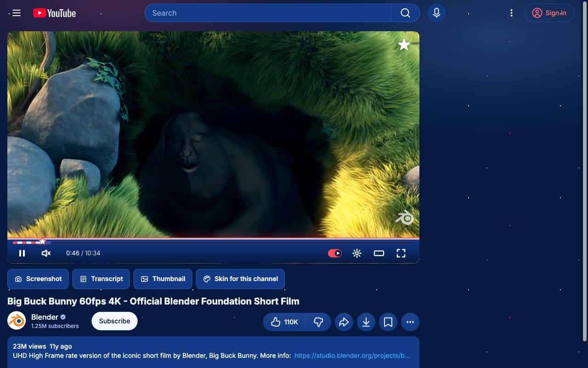
Task: Click the 0:46 / 10:34 time display
Action: coord(83,253)
